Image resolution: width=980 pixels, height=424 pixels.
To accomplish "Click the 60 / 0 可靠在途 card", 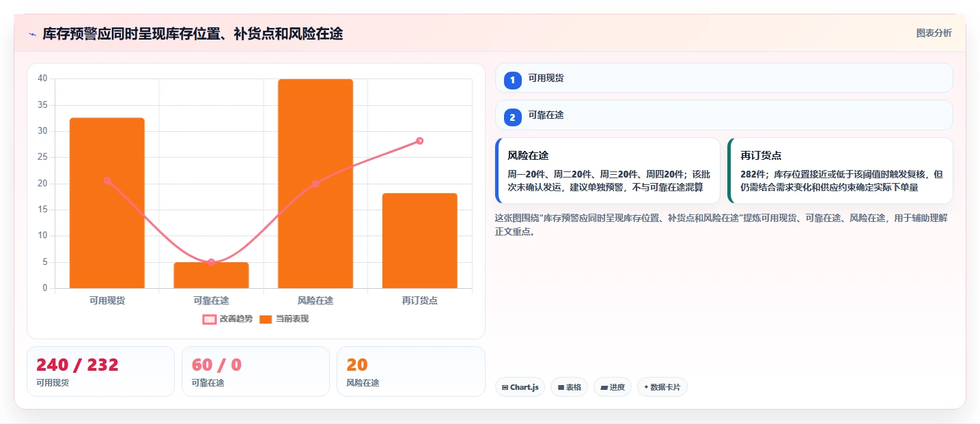I will click(255, 371).
